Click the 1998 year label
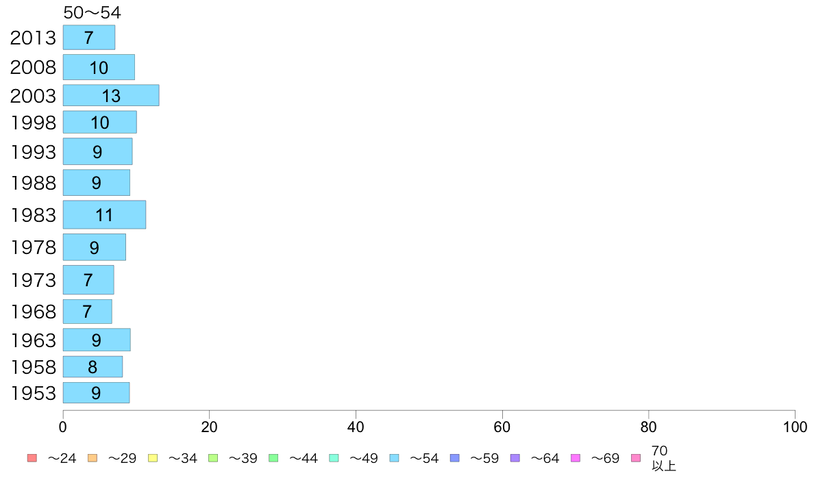The image size is (814, 504). tap(33, 123)
